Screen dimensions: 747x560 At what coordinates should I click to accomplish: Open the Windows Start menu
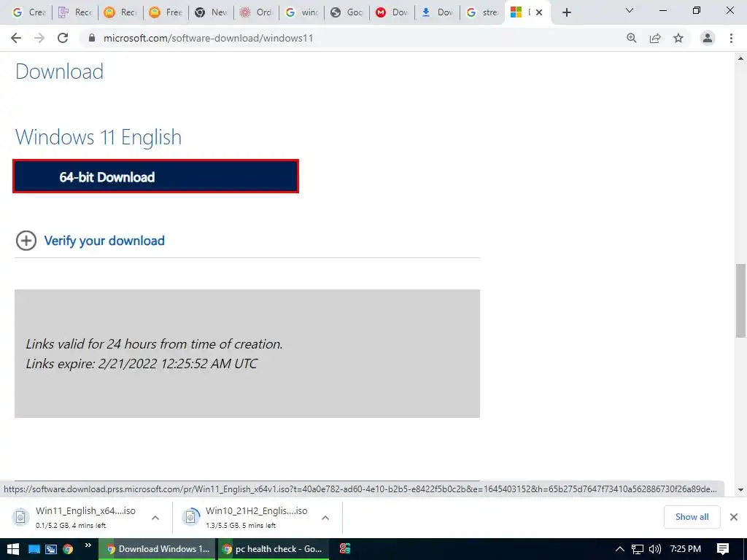click(x=13, y=549)
